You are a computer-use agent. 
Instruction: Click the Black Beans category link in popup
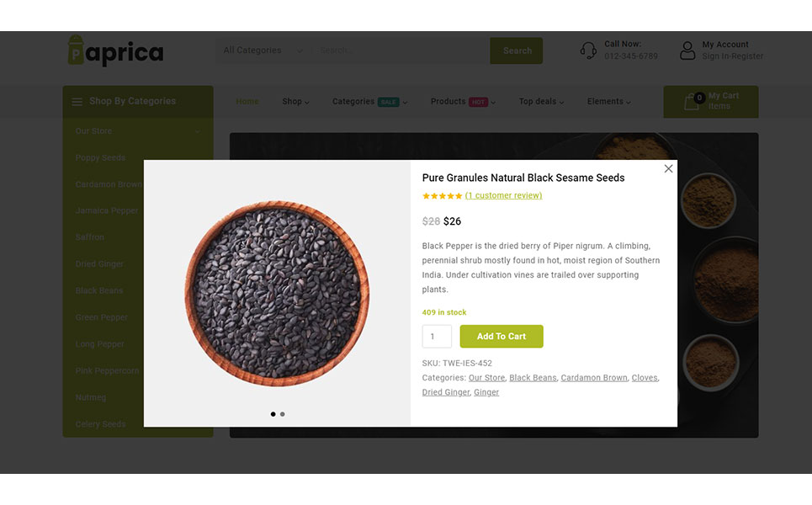[x=533, y=378]
